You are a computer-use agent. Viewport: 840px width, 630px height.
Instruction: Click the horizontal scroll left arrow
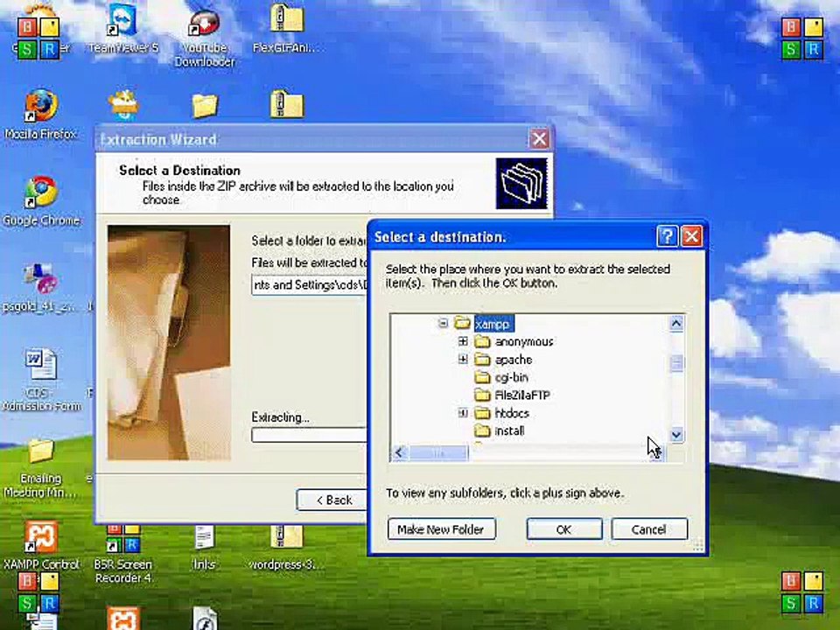click(x=399, y=453)
